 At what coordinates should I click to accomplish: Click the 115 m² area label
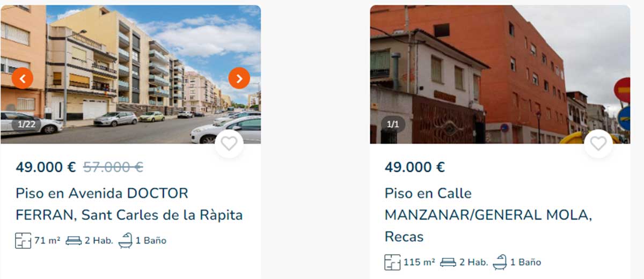[x=419, y=262]
